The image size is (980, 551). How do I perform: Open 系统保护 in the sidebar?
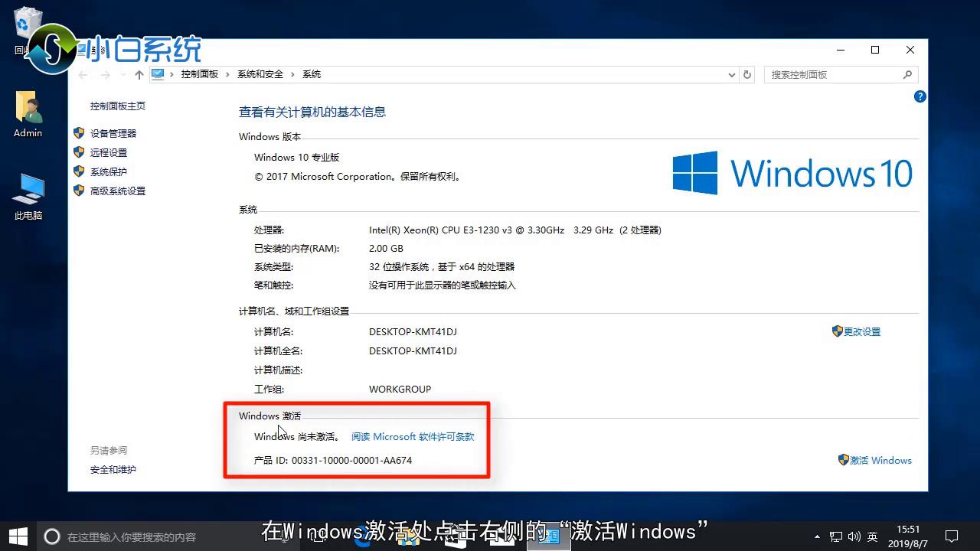pyautogui.click(x=109, y=171)
